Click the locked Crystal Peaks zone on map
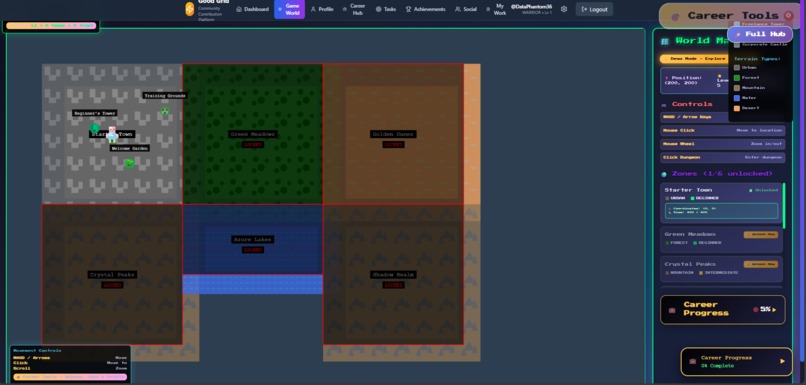Image resolution: width=806 pixels, height=385 pixels. (x=112, y=274)
